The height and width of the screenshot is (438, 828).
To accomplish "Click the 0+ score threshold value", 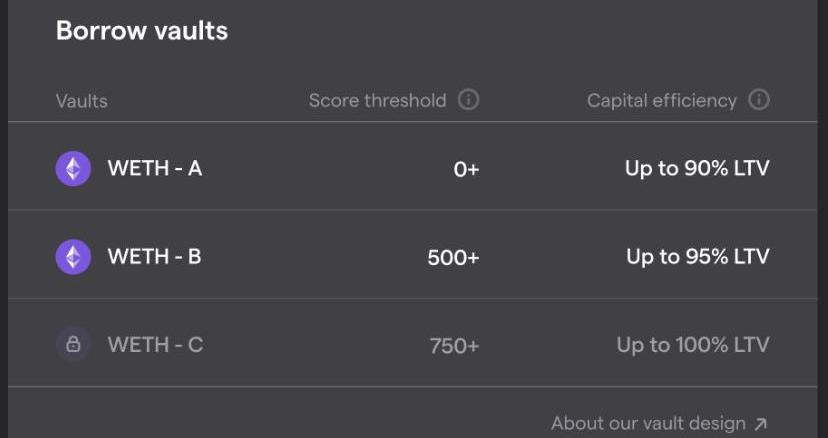I will [467, 169].
